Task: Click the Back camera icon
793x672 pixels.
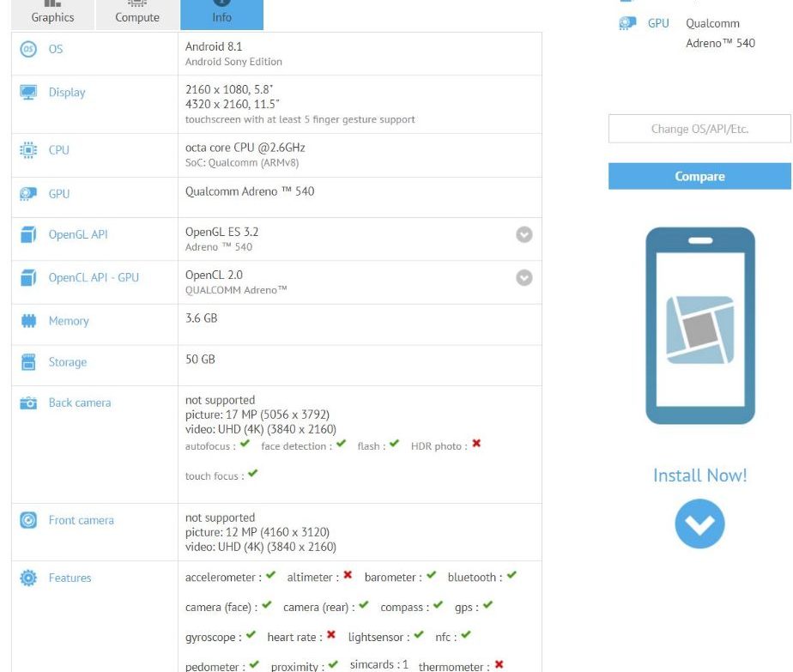Action: [x=28, y=403]
